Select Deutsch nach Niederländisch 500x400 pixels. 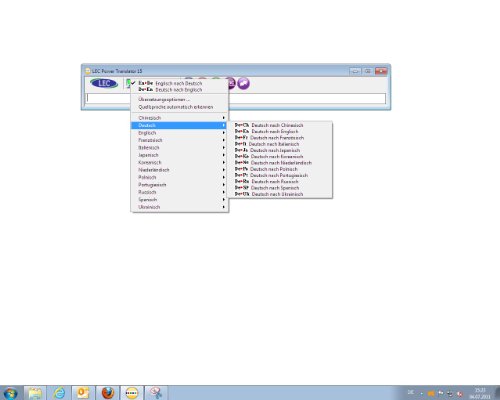coord(280,163)
